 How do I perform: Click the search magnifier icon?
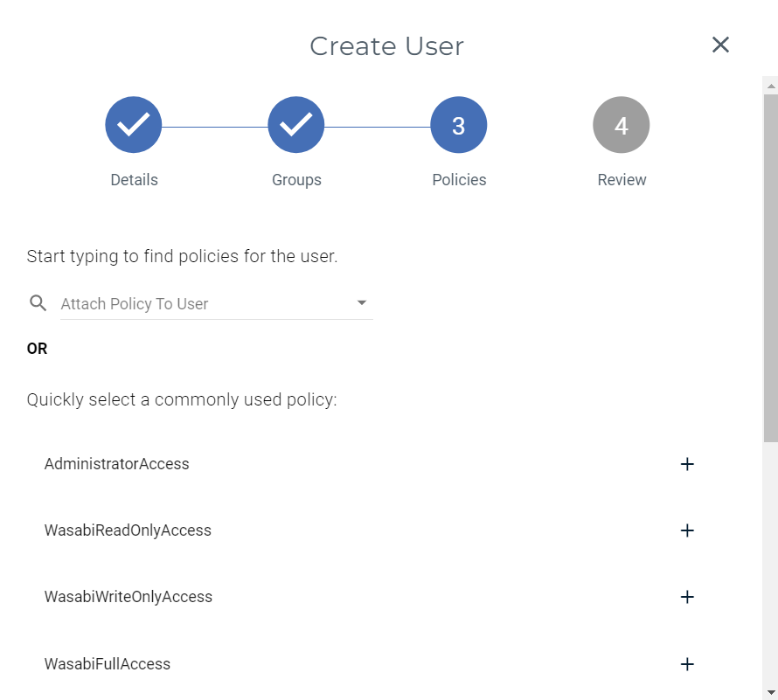coord(38,303)
